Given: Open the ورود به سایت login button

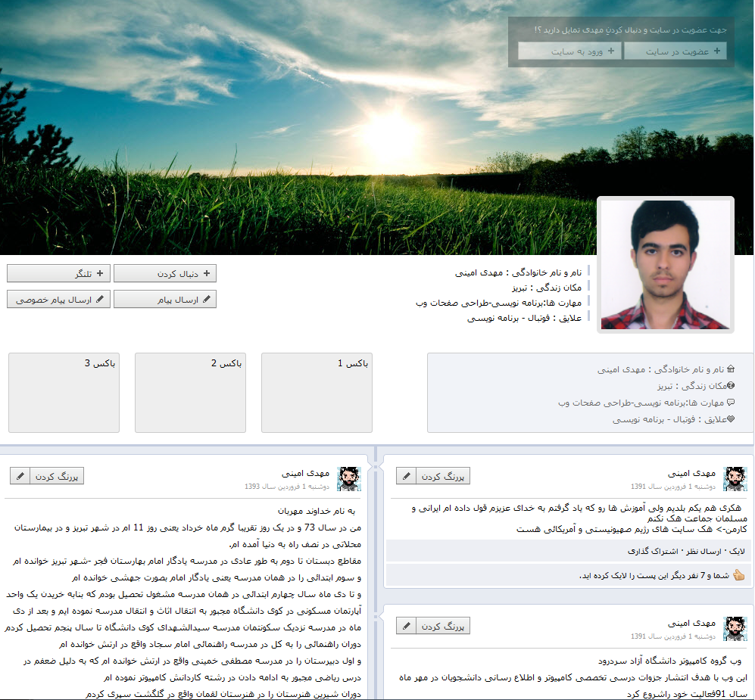Looking at the screenshot, I should [569, 51].
